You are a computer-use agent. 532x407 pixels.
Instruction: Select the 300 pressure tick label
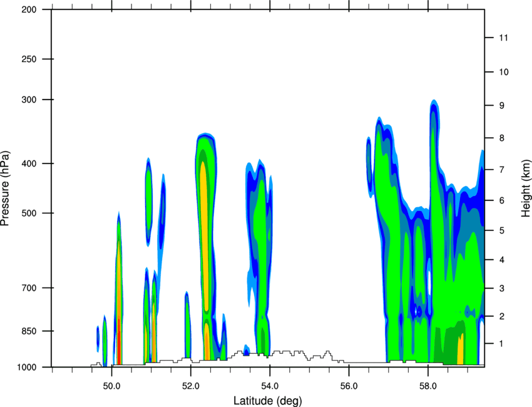pos(29,100)
